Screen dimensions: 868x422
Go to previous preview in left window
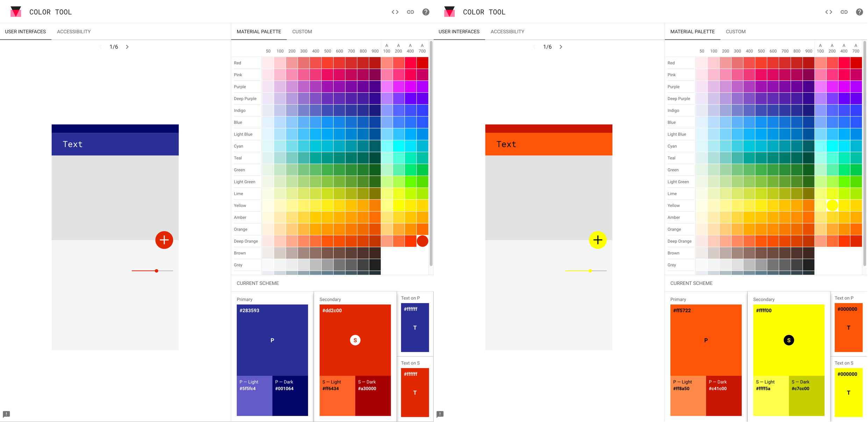[100, 47]
